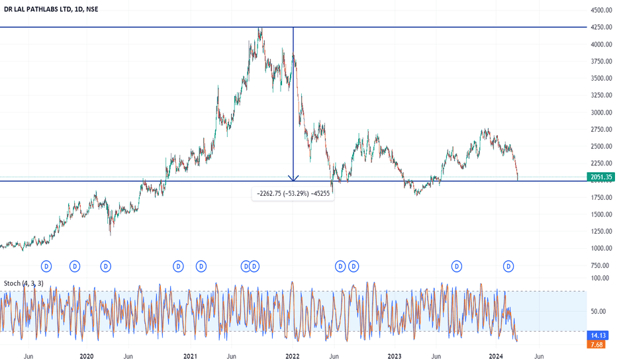The width and height of the screenshot is (617, 364).
Task: Open the last dividend marker in early 2024
Action: point(508,267)
